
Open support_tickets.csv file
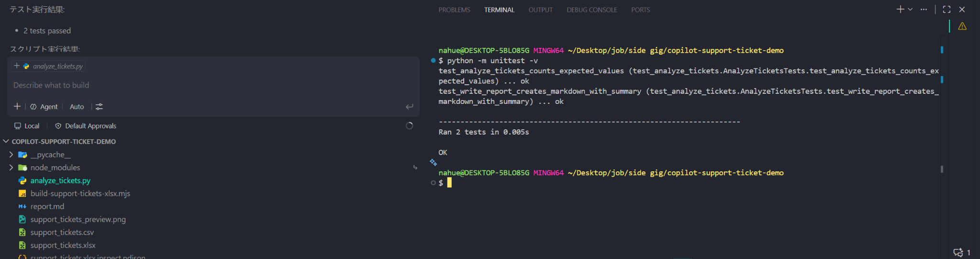(62, 232)
